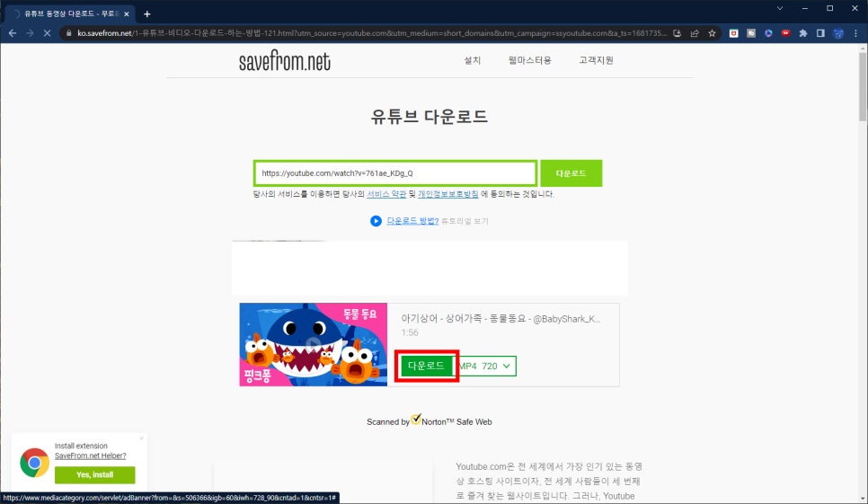Open the blue circular extension icon
Image resolution: width=868 pixels, height=504 pixels.
pos(768,33)
